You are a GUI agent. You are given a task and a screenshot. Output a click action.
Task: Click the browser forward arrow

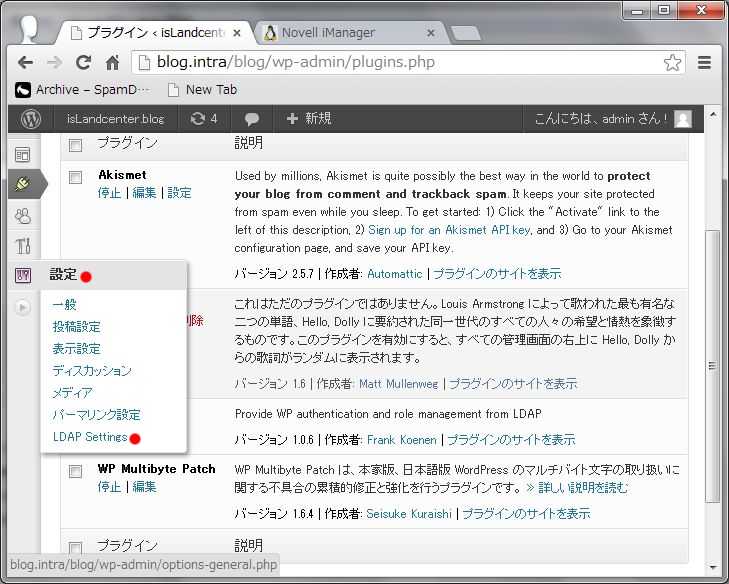point(55,62)
